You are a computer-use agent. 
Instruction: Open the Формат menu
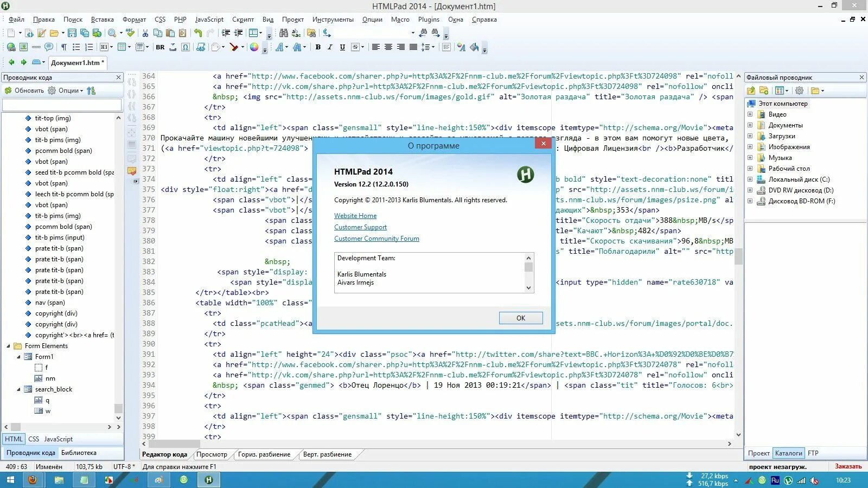tap(134, 20)
